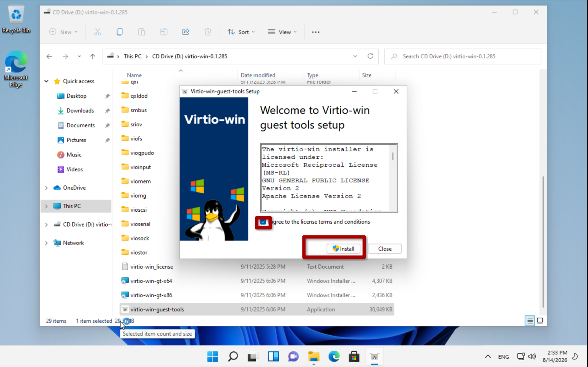Show hidden system tray icons
This screenshot has height=367, width=588.
click(488, 357)
